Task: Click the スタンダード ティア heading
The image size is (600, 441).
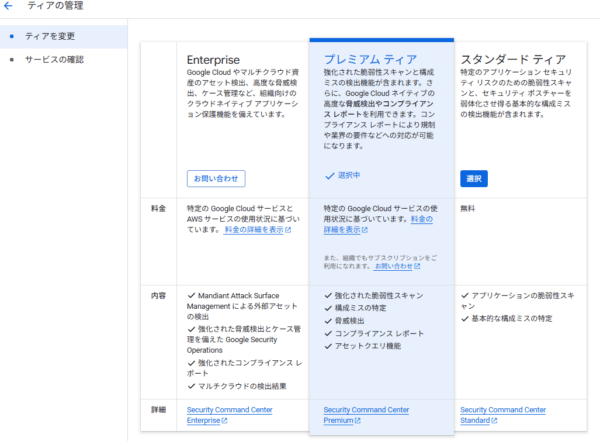Action: pyautogui.click(x=513, y=59)
